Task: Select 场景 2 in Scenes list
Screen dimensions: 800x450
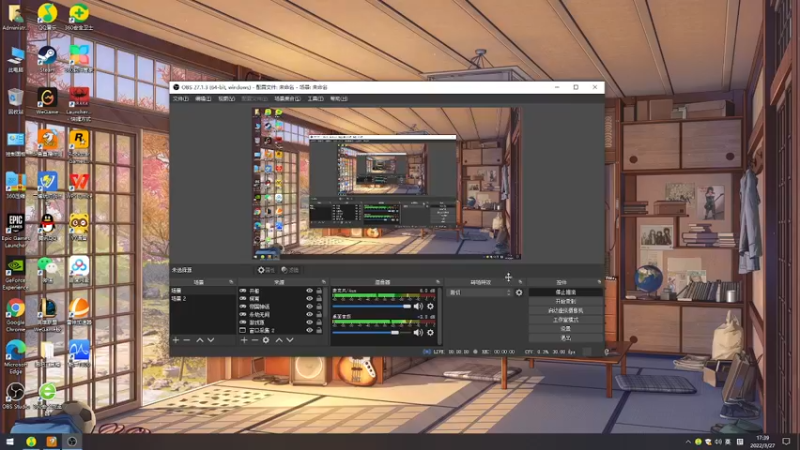Action: click(x=203, y=298)
